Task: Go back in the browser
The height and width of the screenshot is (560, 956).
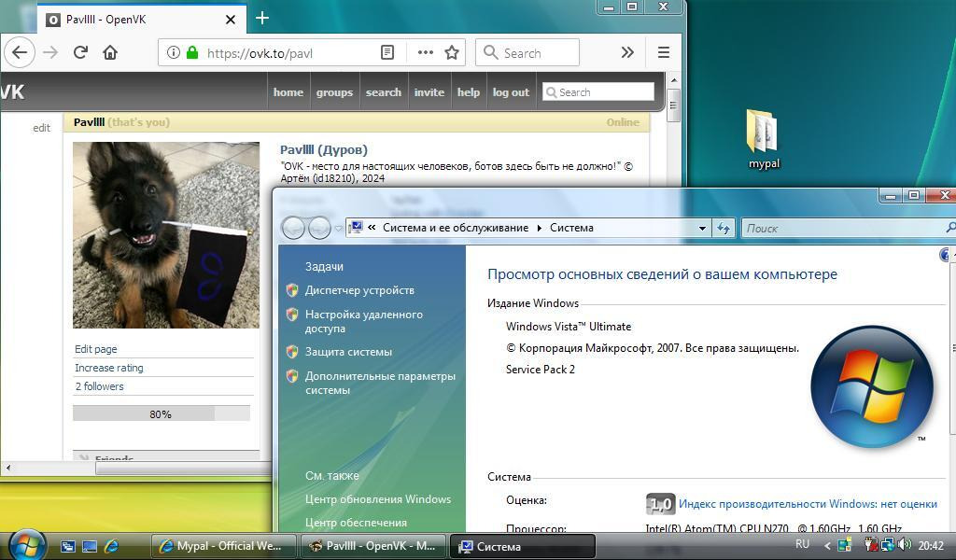Action: coord(19,52)
